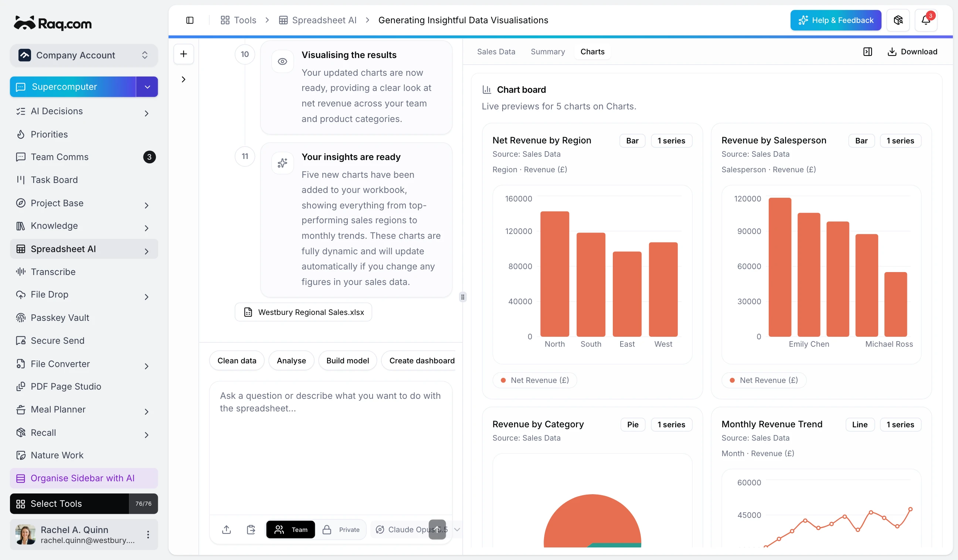
Task: Click the Task Board icon
Action: tap(21, 180)
